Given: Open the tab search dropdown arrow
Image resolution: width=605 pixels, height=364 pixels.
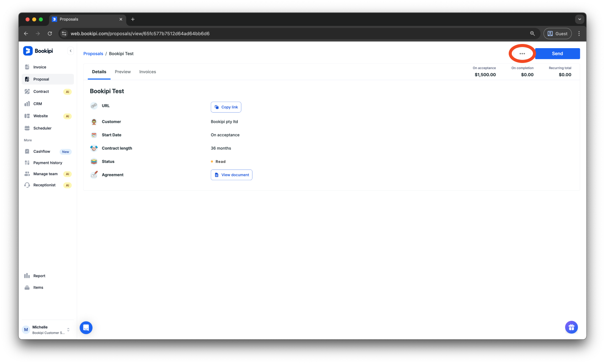Looking at the screenshot, I should tap(579, 19).
